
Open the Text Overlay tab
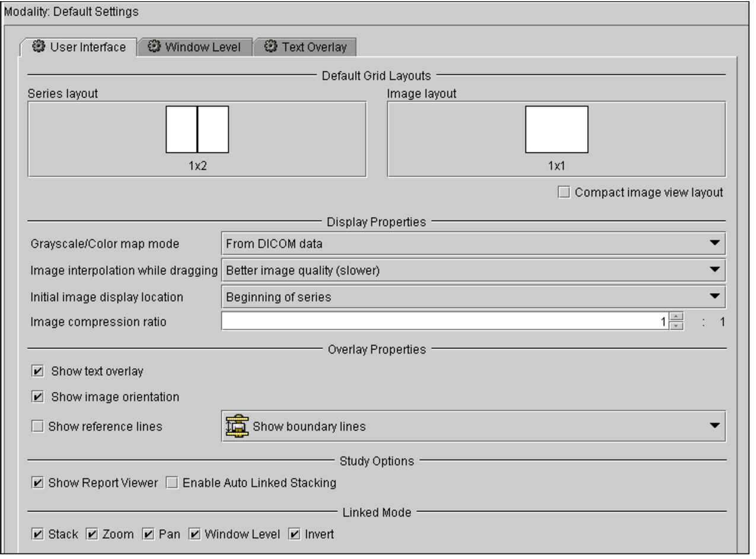[x=305, y=47]
